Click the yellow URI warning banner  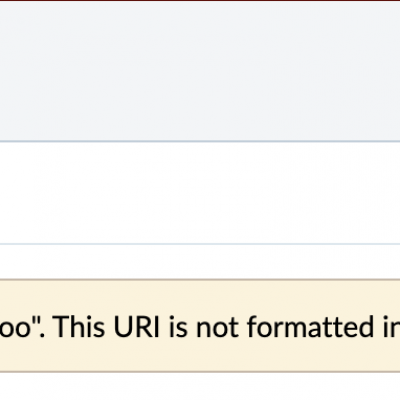pyautogui.click(x=200, y=326)
